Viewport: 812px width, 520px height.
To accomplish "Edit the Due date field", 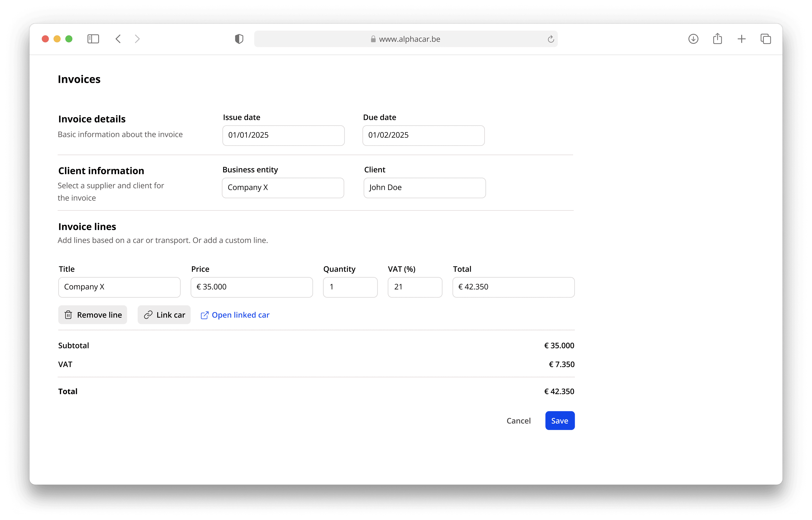I will pos(424,135).
